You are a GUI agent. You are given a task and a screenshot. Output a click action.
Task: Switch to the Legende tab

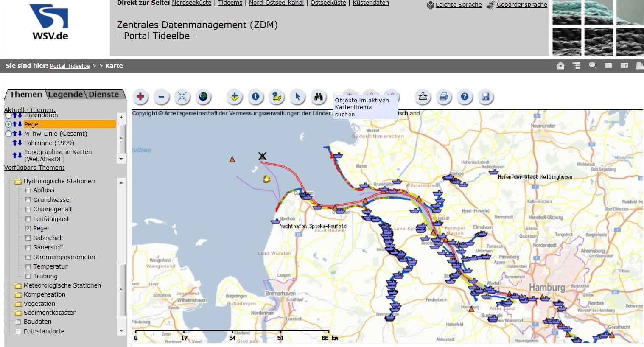pyautogui.click(x=65, y=95)
